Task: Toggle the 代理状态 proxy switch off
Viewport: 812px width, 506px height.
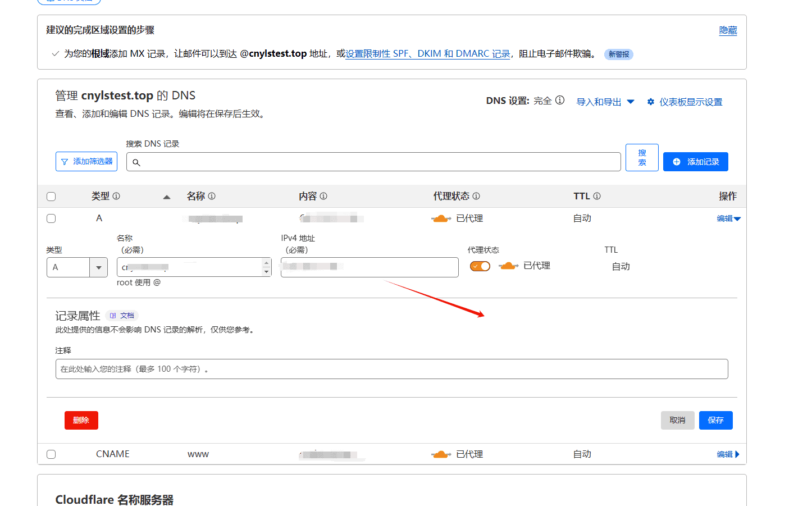Action: click(x=480, y=266)
